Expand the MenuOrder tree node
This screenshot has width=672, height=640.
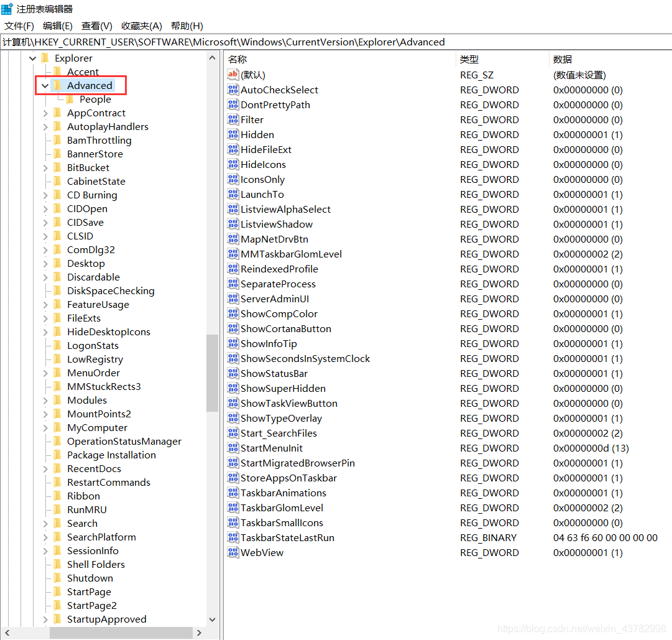point(45,373)
